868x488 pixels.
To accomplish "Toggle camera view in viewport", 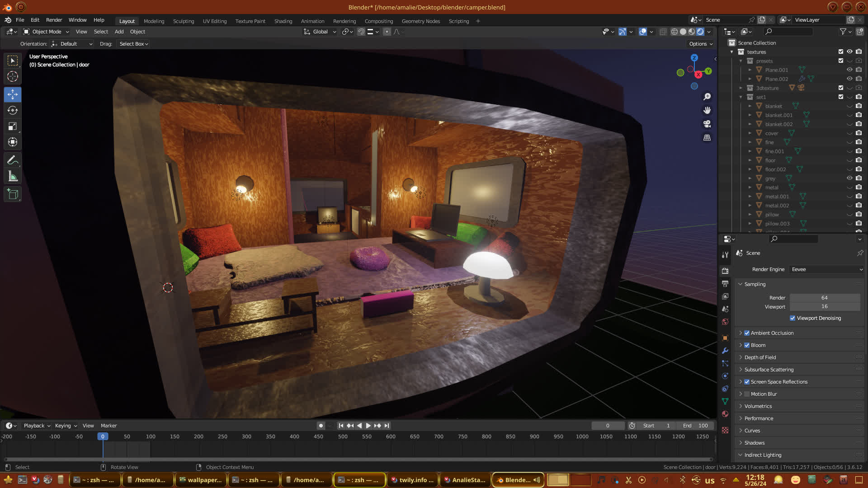I will [x=707, y=124].
